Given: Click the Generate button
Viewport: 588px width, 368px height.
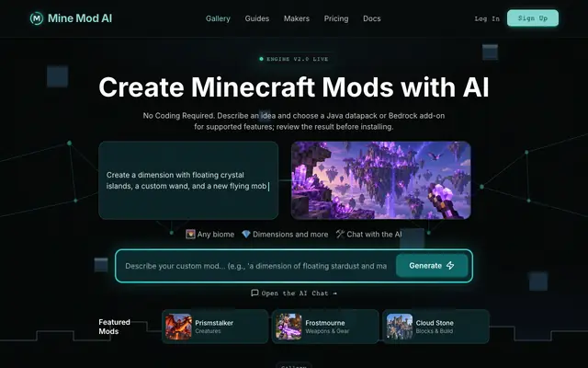Looking at the screenshot, I should 432,266.
